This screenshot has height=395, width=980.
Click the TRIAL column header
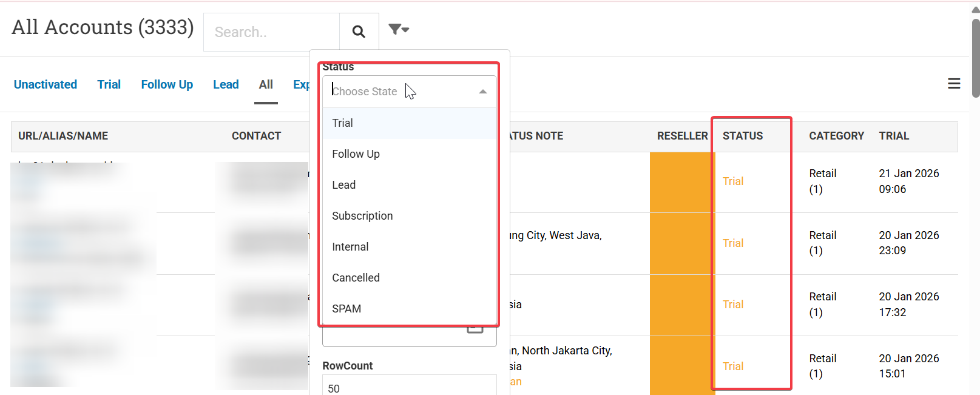[x=894, y=136]
